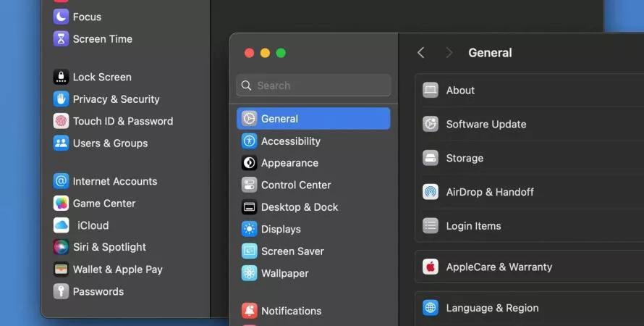This screenshot has width=644, height=326.
Task: Click the Notifications label in sidebar
Action: 291,311
